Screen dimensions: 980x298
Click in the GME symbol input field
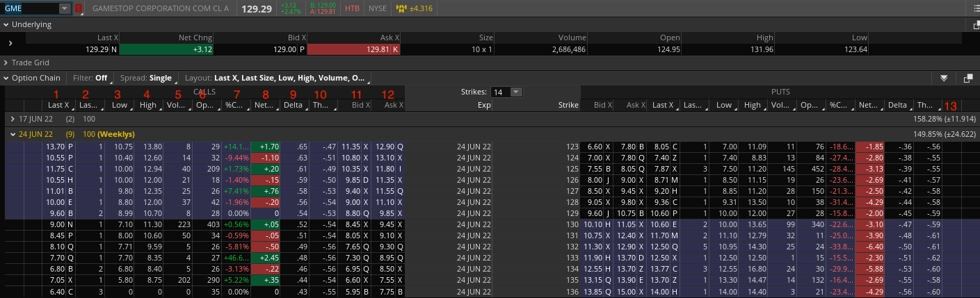29,9
